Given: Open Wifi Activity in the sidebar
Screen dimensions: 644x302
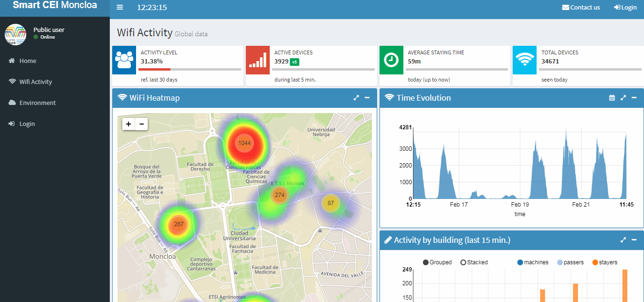Looking at the screenshot, I should coord(35,82).
